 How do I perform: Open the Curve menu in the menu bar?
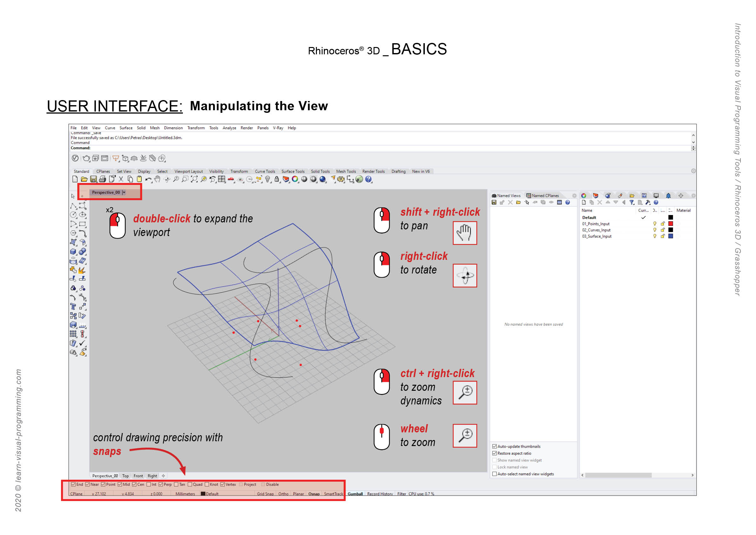pos(110,128)
